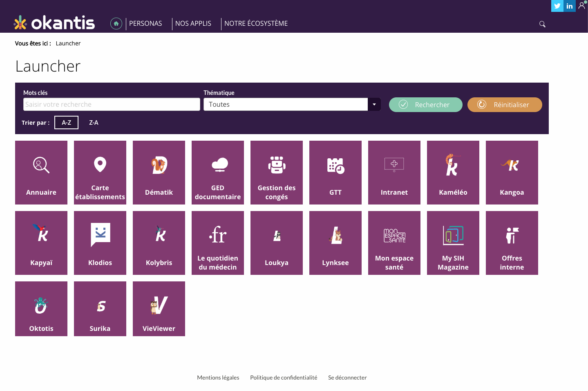Viewport: 588px width, 391px height.
Task: Open My SIH Magazine tile
Action: click(453, 243)
